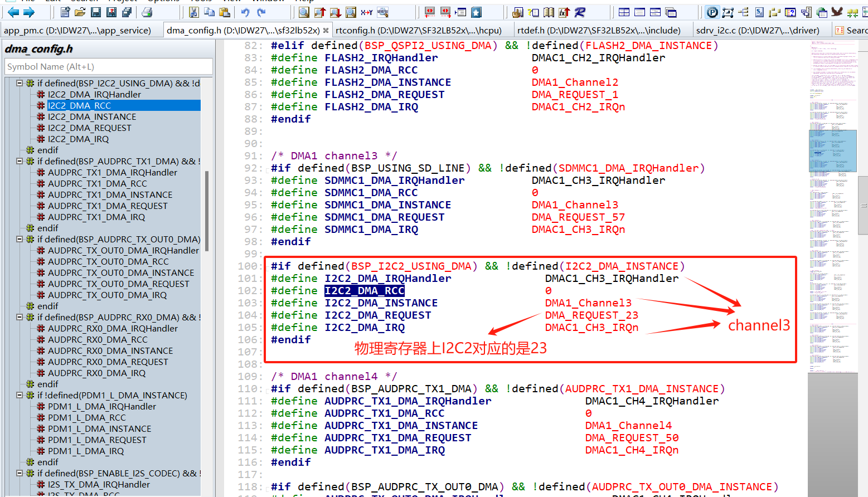Switch to the rtdef.h tab
This screenshot has width=868, height=497.
599,30
